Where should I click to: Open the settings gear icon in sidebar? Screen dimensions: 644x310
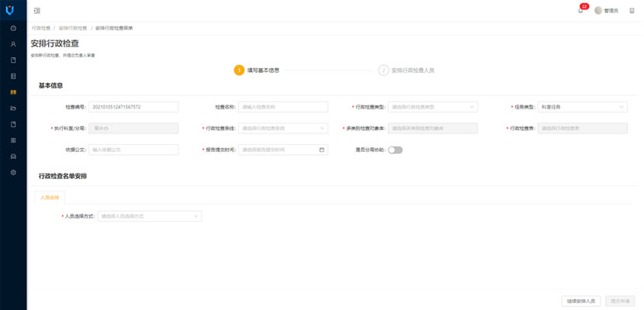[x=13, y=173]
